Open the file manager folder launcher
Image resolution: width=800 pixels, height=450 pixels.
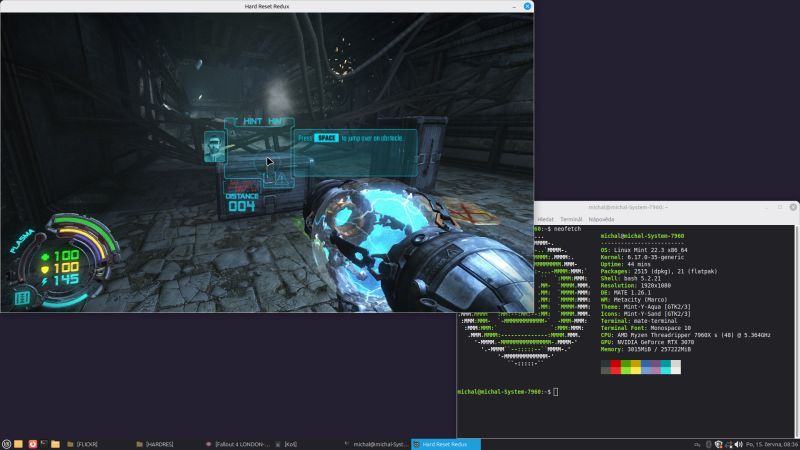coord(56,444)
